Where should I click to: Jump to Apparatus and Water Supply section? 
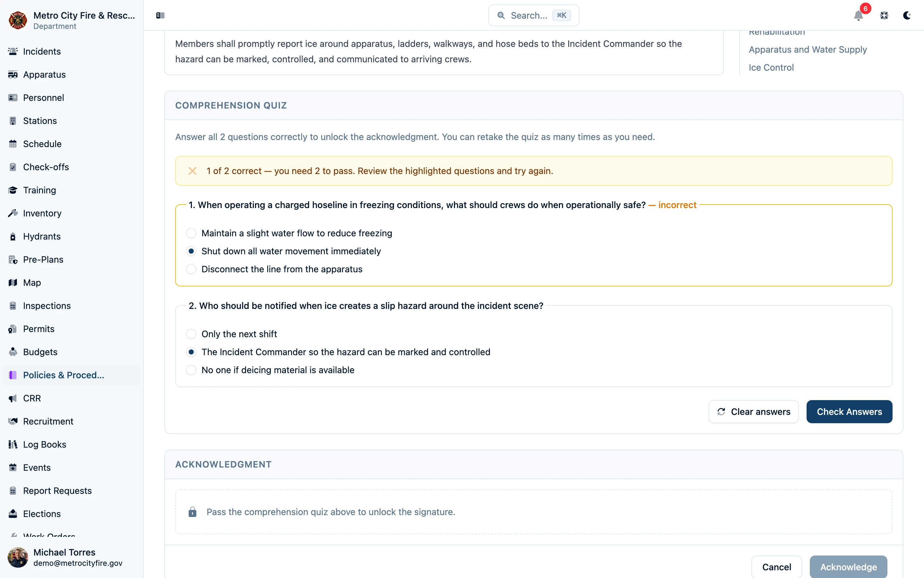(x=808, y=50)
